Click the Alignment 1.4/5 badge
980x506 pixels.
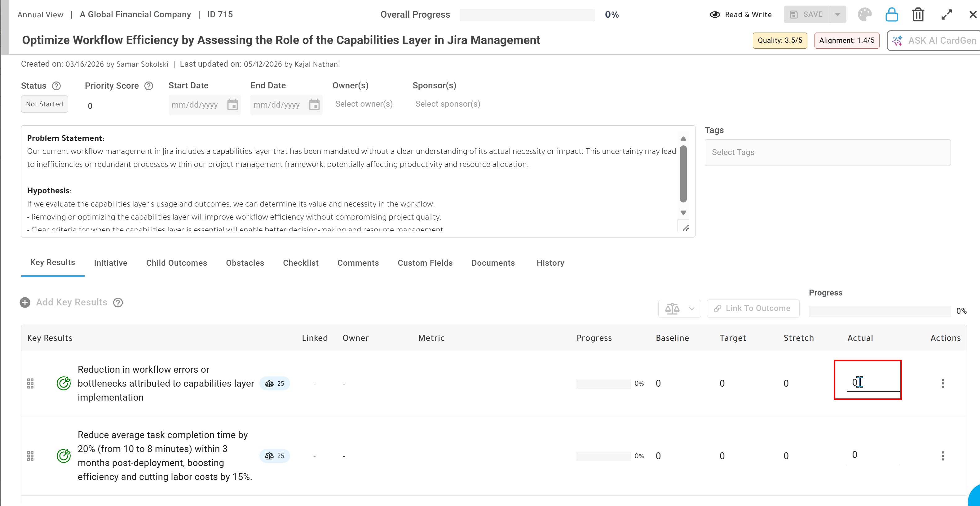pyautogui.click(x=847, y=40)
